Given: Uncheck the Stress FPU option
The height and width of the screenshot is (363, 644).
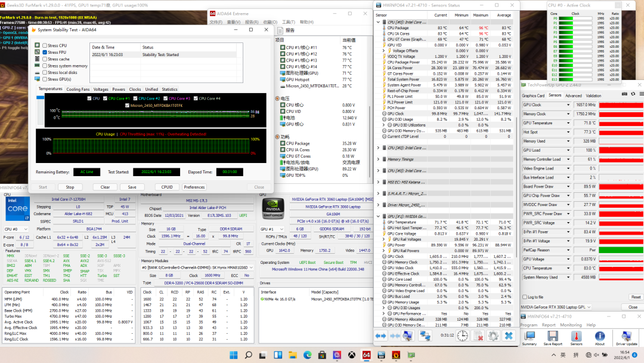Looking at the screenshot, I should pos(45,53).
